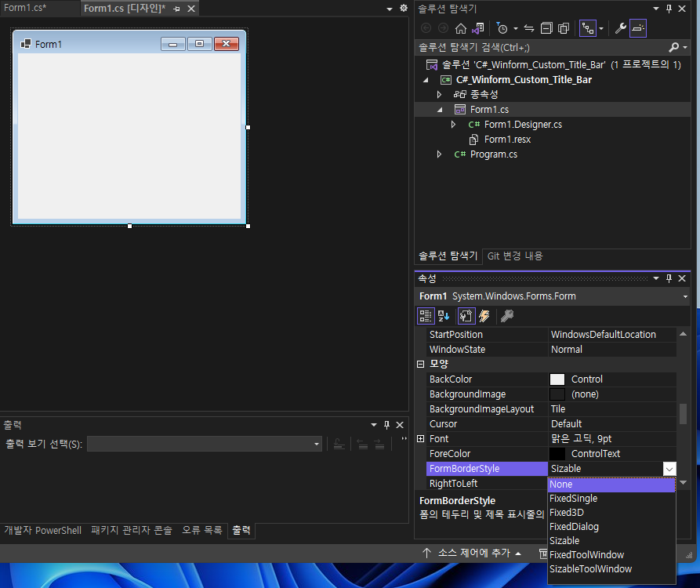Sync with active document arrows icon
700x588 pixels.
point(529,28)
